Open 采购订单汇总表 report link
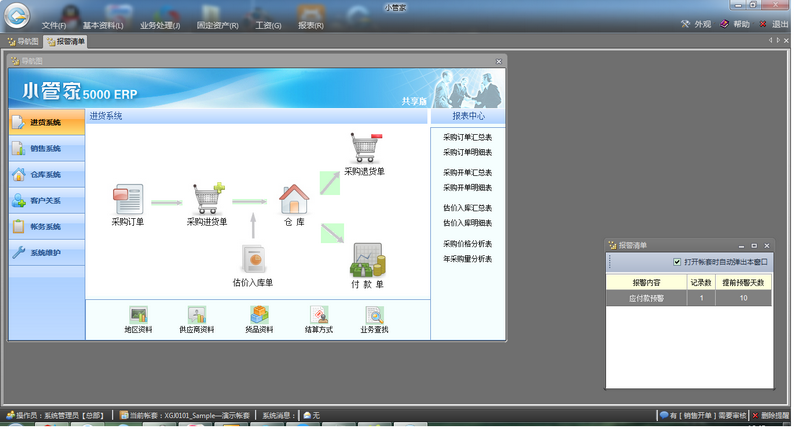Viewport: 800px width, 431px height. [467, 137]
